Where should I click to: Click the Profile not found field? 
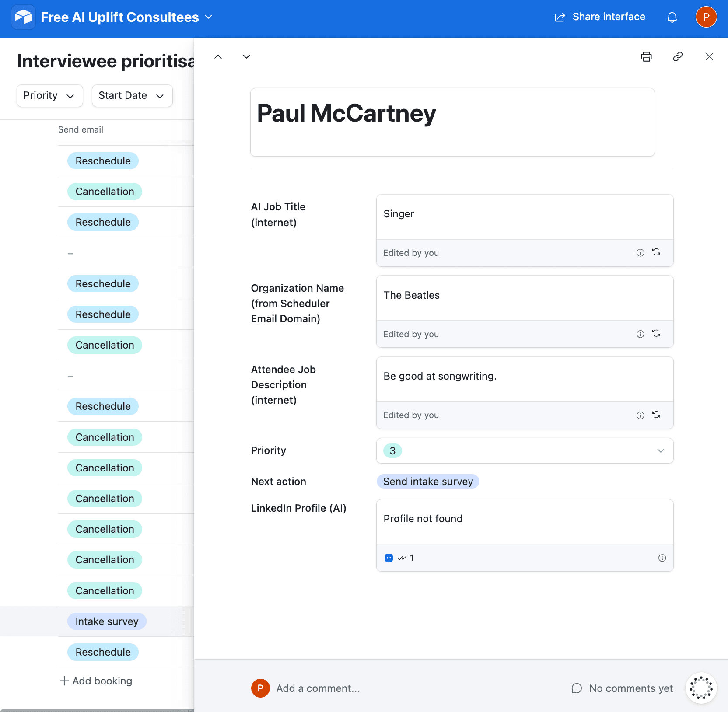[525, 522]
